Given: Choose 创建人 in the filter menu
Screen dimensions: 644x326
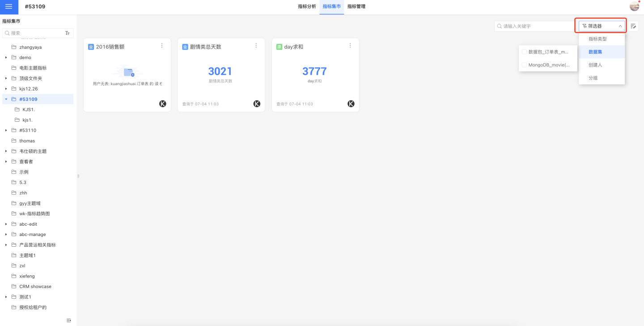Looking at the screenshot, I should pyautogui.click(x=602, y=65).
